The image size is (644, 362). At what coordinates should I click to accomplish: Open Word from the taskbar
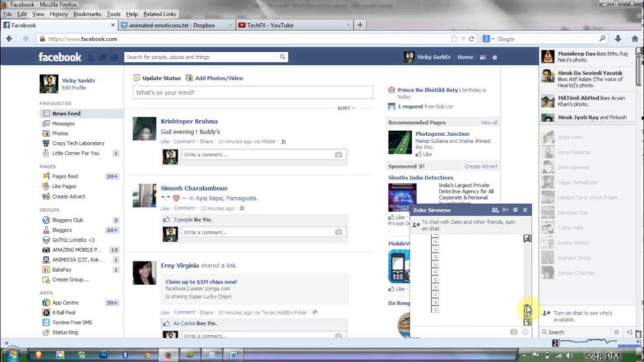pyautogui.click(x=233, y=354)
